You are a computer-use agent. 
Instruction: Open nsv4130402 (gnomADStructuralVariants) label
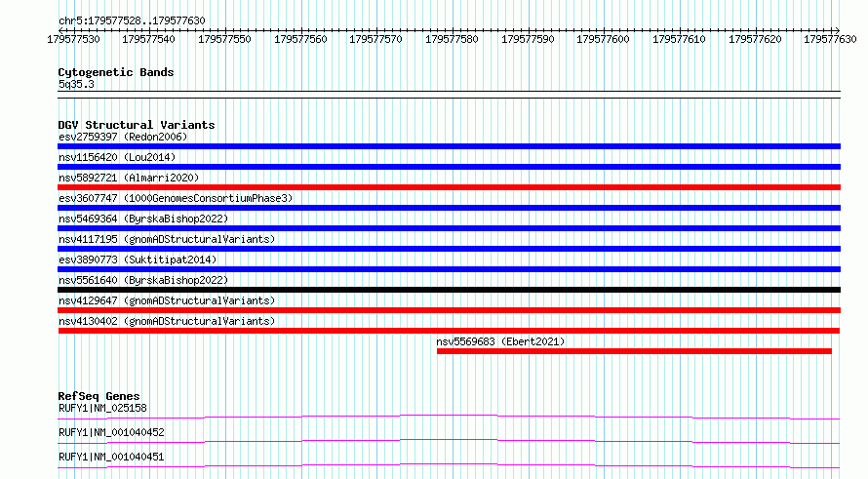(x=167, y=321)
